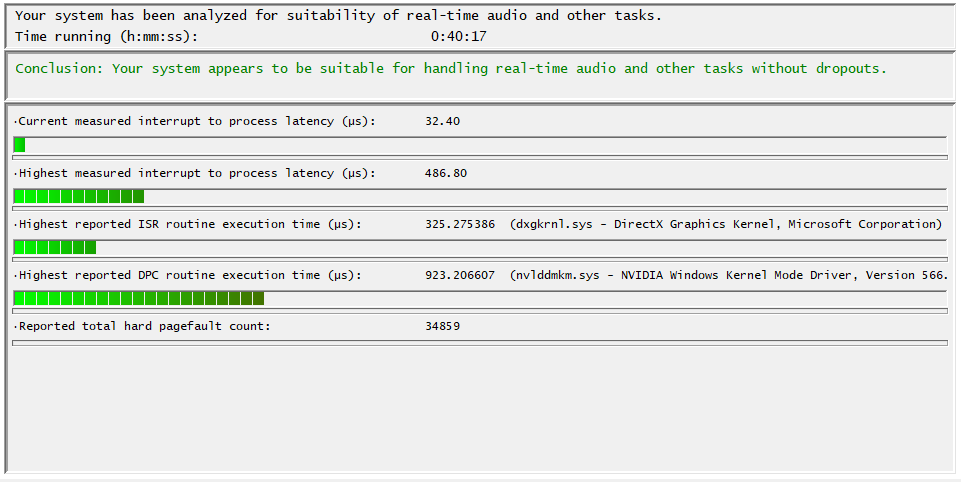The image size is (961, 482).
Task: Click the green Conclusion message text
Action: 451,69
